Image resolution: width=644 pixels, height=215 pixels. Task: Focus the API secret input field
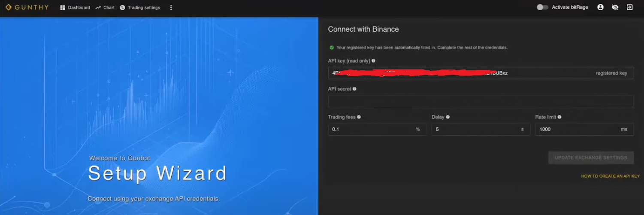click(481, 101)
